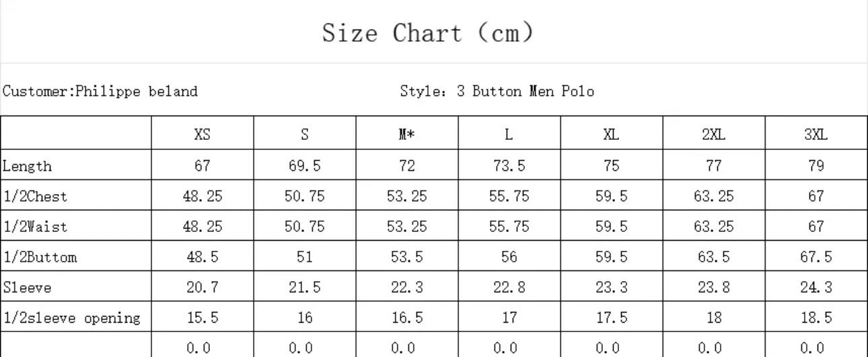Select the Length value 69.5 for size S
This screenshot has width=868, height=357.
(x=304, y=166)
